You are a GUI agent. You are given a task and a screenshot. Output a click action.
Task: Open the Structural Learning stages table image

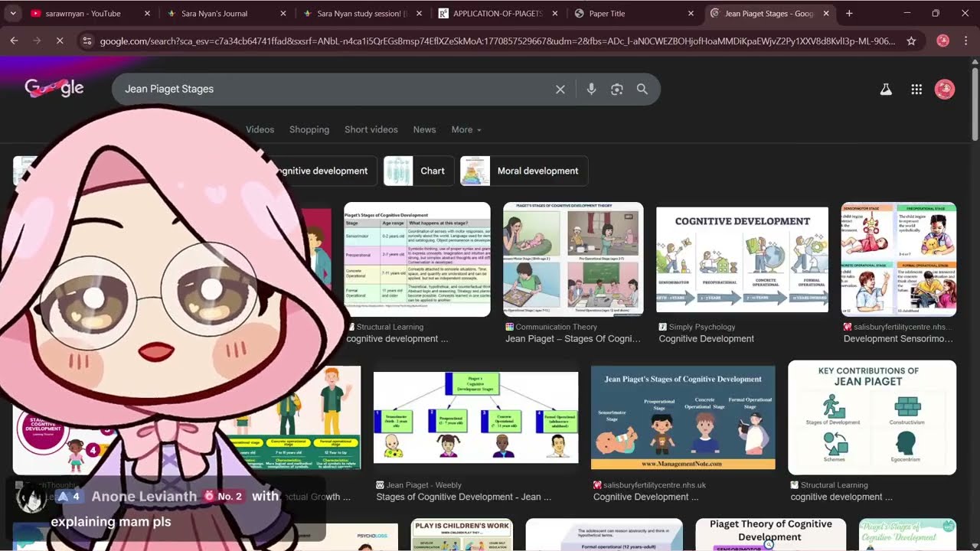pyautogui.click(x=417, y=259)
